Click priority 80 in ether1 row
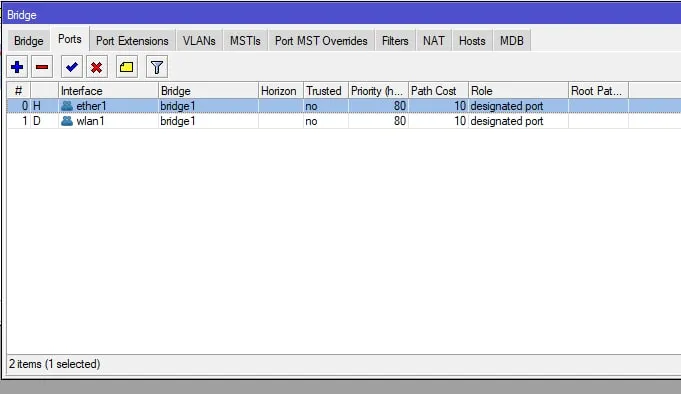 click(400, 106)
